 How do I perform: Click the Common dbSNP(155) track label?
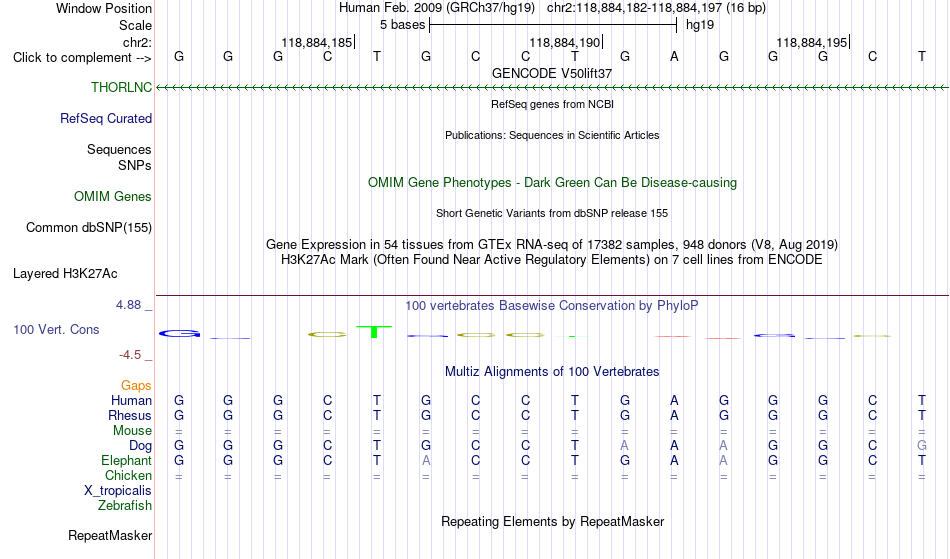89,228
